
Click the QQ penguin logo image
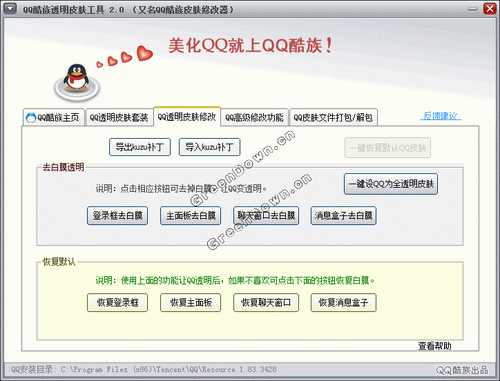point(77,81)
